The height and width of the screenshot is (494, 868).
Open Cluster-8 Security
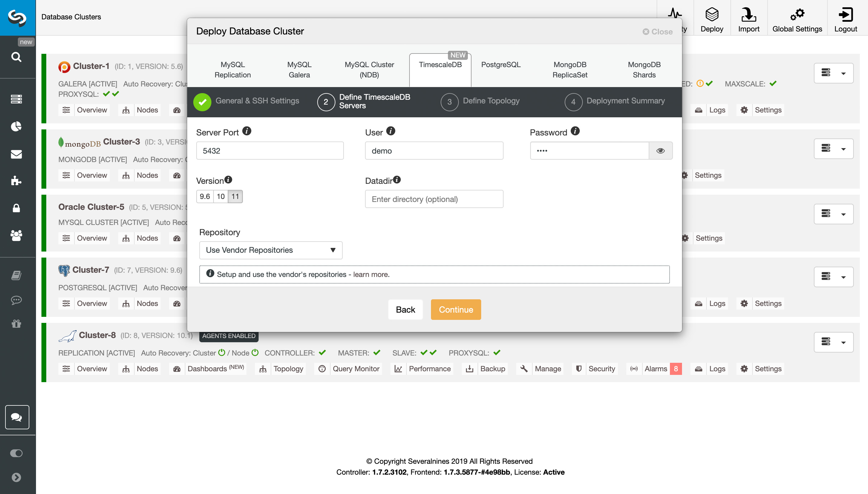(595, 369)
